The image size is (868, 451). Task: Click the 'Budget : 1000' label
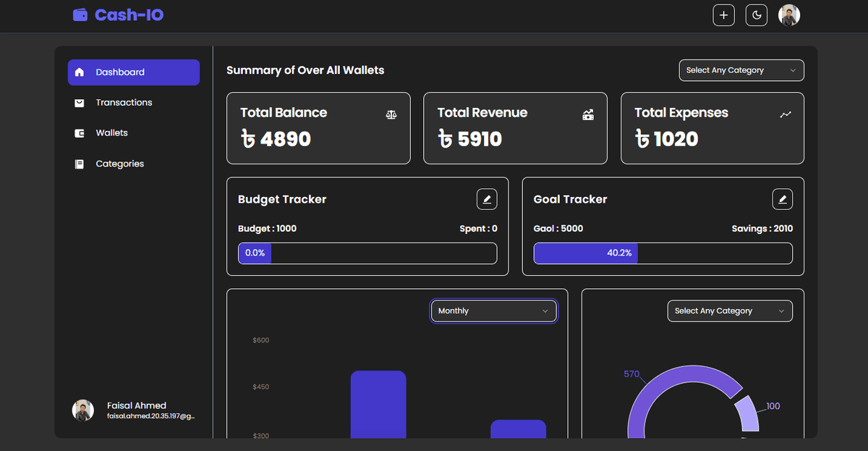coord(267,229)
